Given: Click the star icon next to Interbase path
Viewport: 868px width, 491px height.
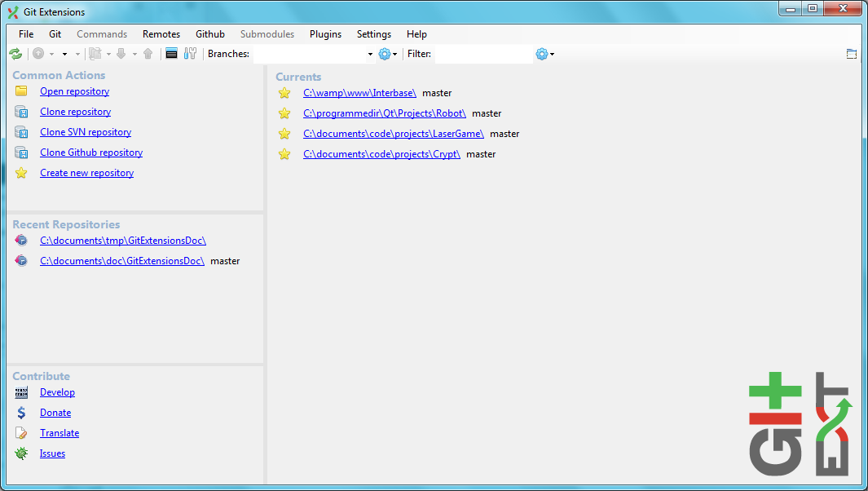Looking at the screenshot, I should coord(284,93).
